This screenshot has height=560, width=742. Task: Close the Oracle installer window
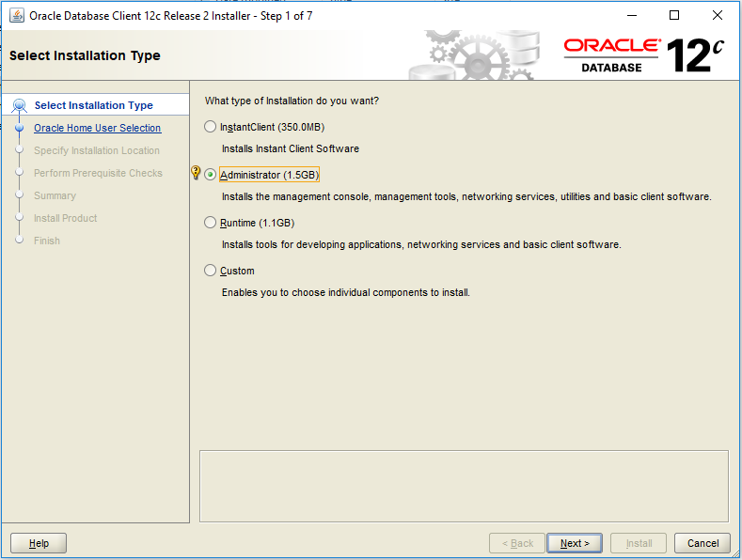718,16
